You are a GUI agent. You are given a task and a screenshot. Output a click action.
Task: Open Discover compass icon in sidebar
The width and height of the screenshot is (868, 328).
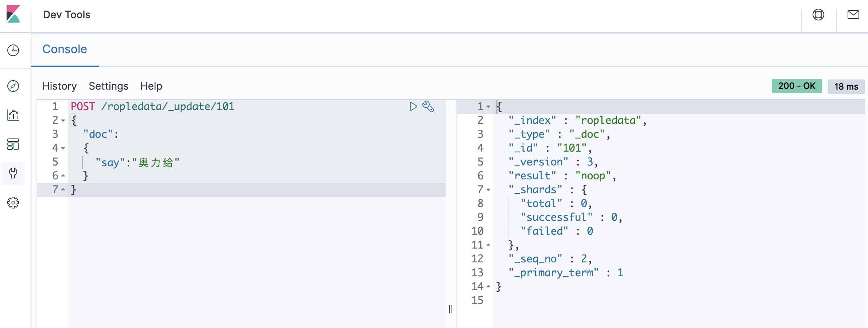click(x=13, y=86)
